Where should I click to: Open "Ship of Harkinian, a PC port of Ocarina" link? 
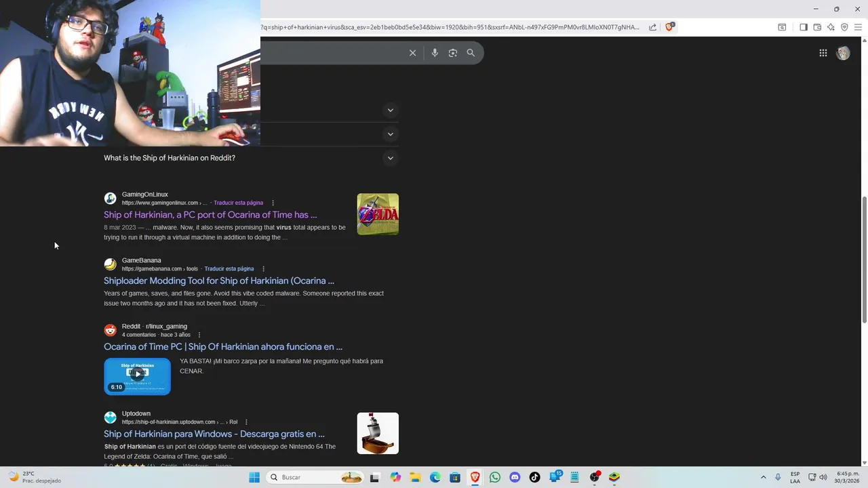pyautogui.click(x=210, y=215)
